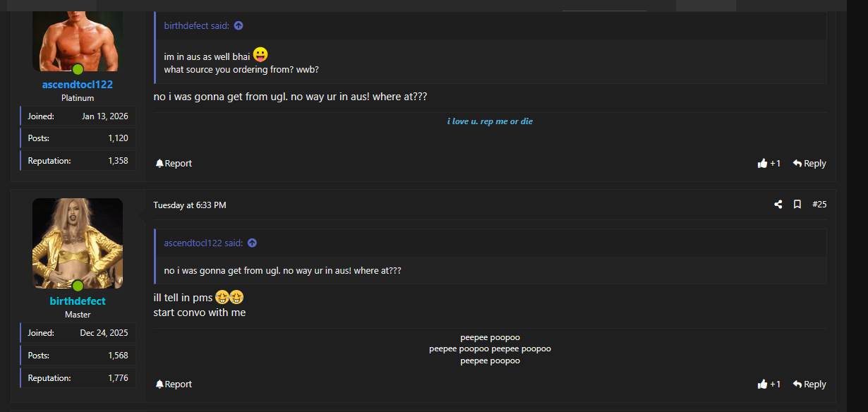The height and width of the screenshot is (412, 868).
Task: Jump to quoted post from birthdefect (arrow icon)
Action: coord(239,26)
